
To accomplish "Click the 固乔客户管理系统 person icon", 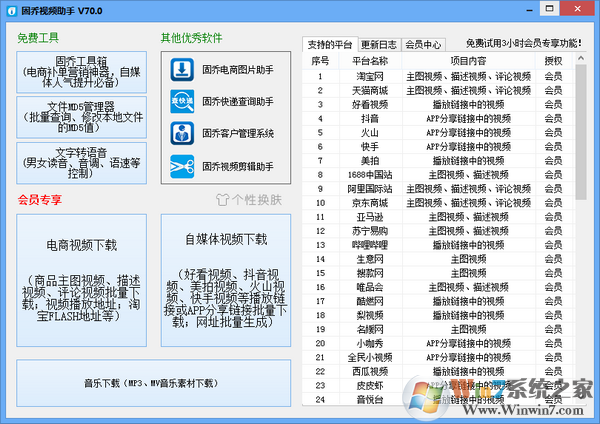I will tap(183, 133).
